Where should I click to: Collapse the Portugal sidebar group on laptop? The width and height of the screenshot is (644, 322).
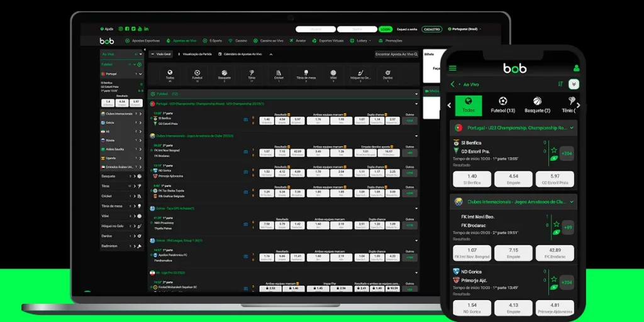click(140, 74)
